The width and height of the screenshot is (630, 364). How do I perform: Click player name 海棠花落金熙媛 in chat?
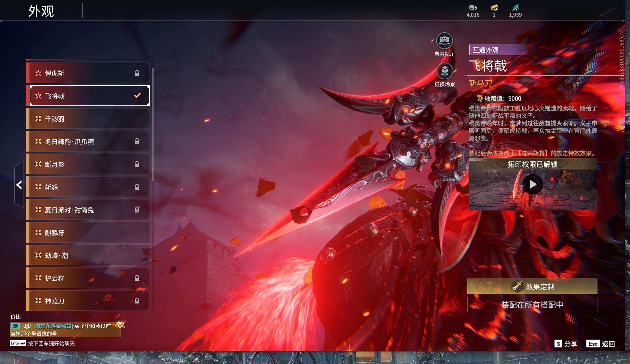click(54, 326)
